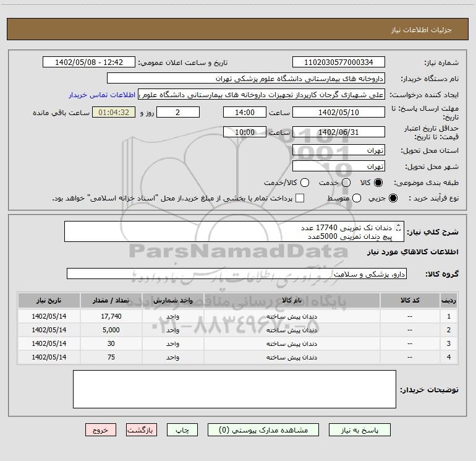Open مشاهده مدارک پیوستی (0) button
The height and width of the screenshot is (461, 476).
263,430
